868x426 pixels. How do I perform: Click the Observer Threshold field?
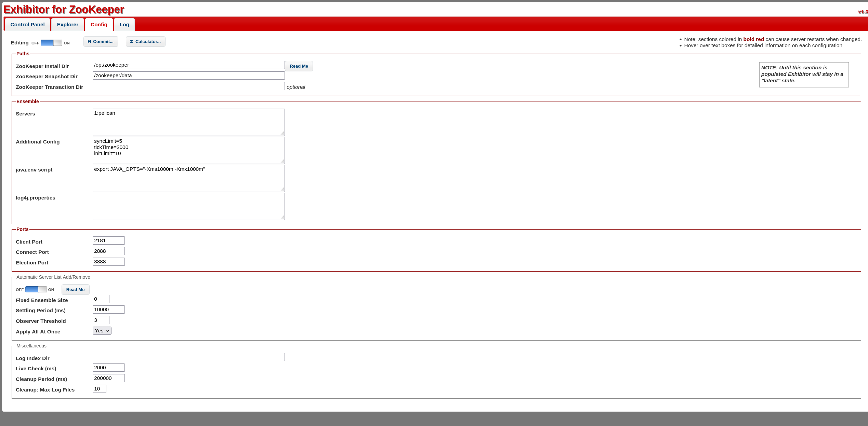pos(101,320)
